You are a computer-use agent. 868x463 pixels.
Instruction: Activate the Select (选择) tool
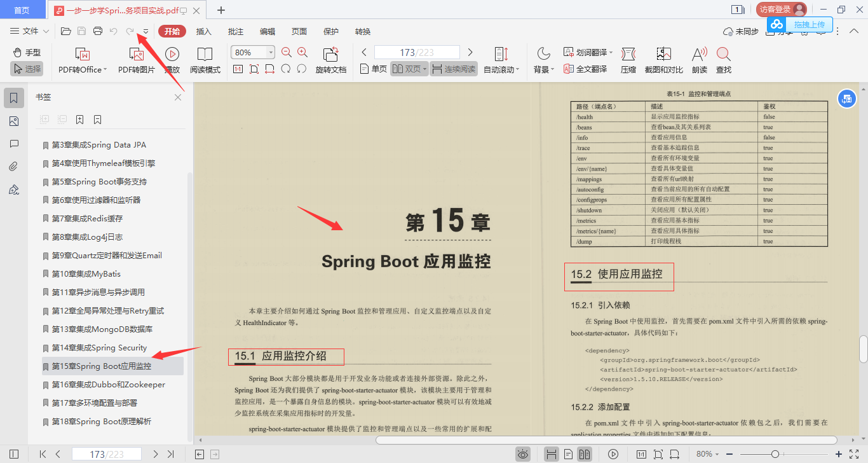27,69
